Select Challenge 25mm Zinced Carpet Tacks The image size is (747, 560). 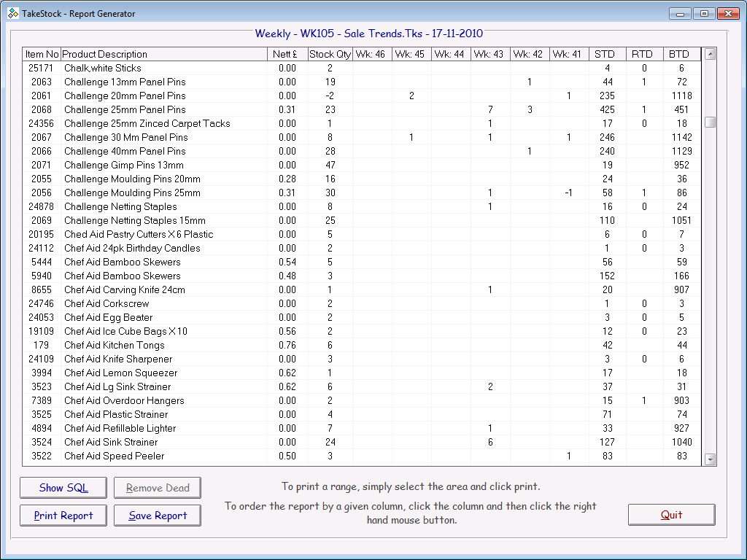[147, 123]
